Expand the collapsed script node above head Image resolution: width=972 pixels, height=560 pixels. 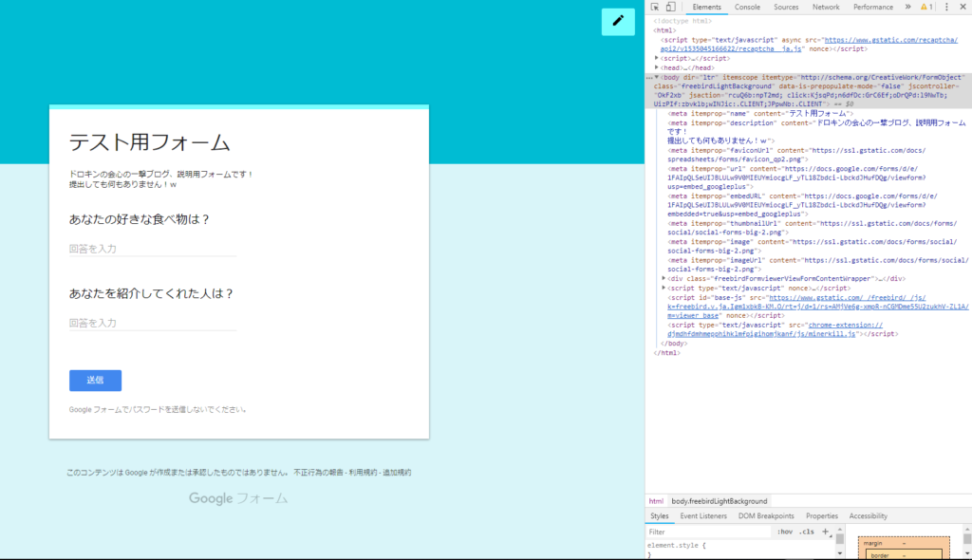click(657, 58)
